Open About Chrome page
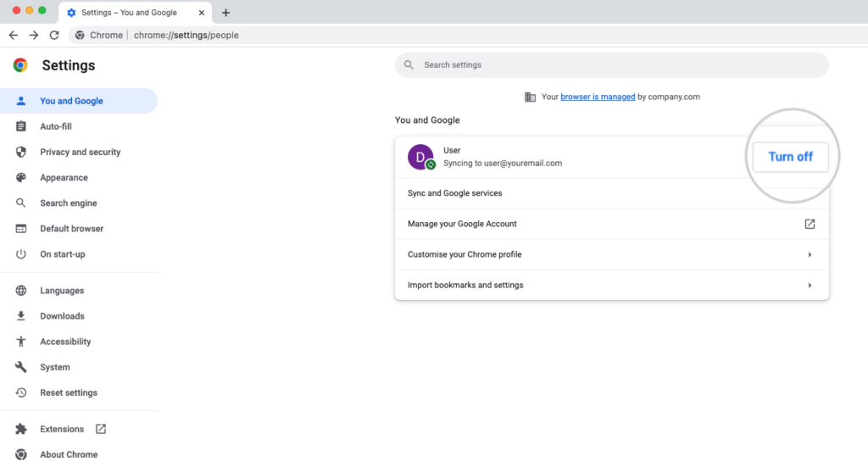The image size is (868, 473). 79,454
